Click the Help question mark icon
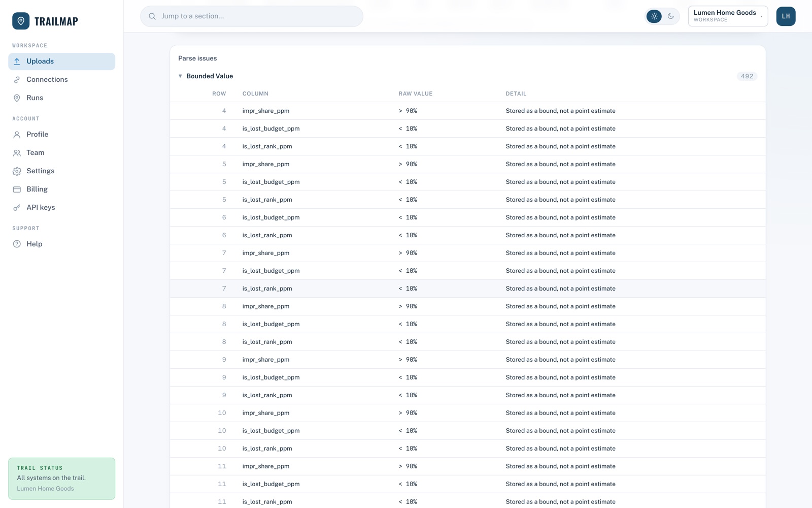This screenshot has height=508, width=812. 17,244
